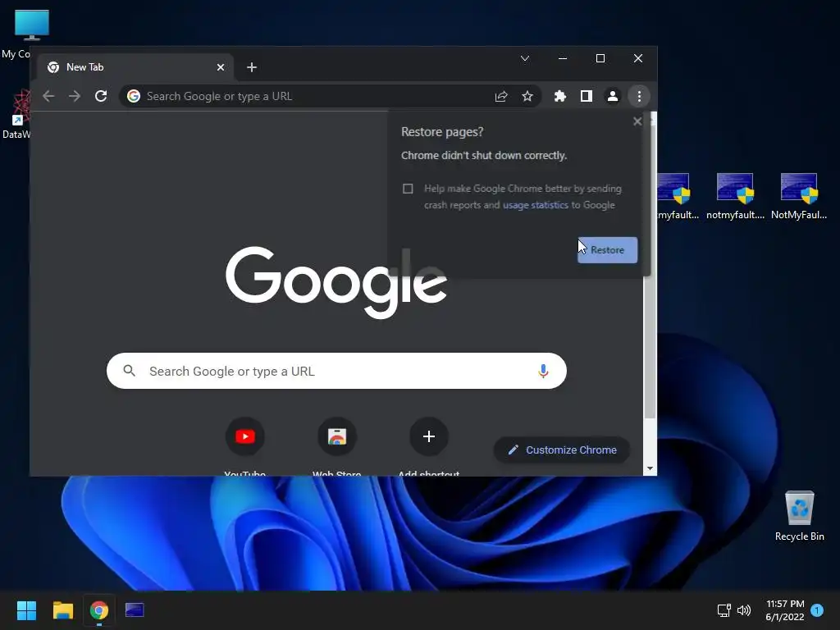The width and height of the screenshot is (840, 630).
Task: Click the network tray icon
Action: 724,610
